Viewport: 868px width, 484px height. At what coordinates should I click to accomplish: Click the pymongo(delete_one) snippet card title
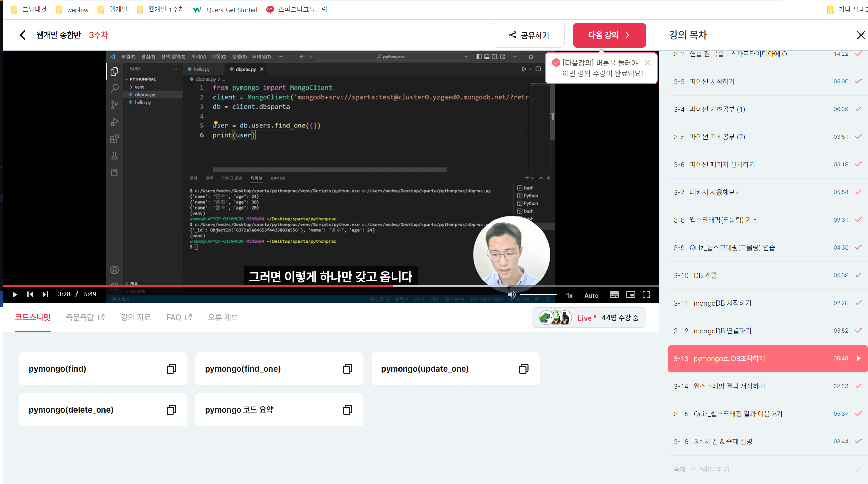pyautogui.click(x=71, y=410)
